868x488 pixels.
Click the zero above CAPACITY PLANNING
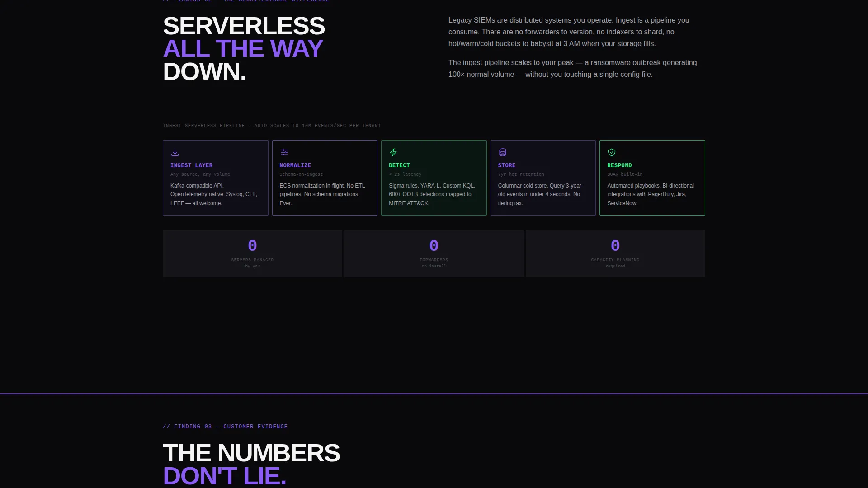coord(615,246)
